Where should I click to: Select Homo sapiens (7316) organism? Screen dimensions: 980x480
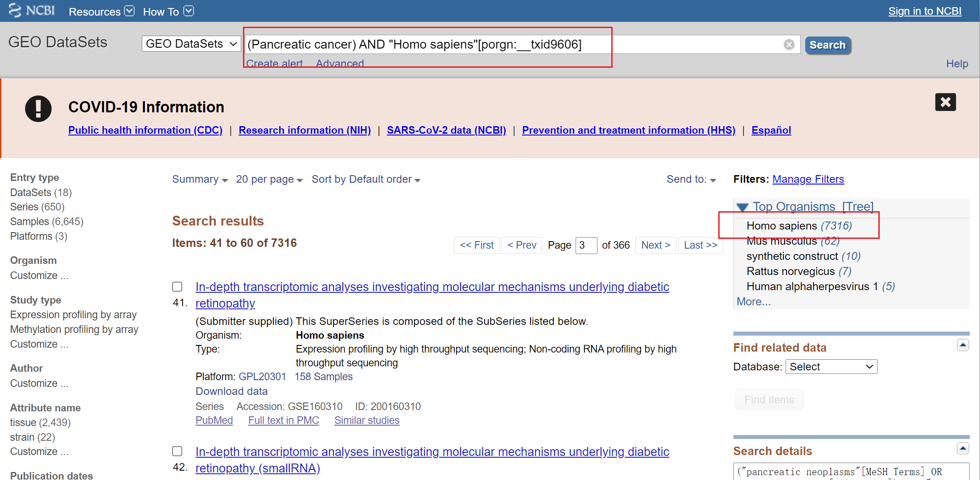(799, 226)
